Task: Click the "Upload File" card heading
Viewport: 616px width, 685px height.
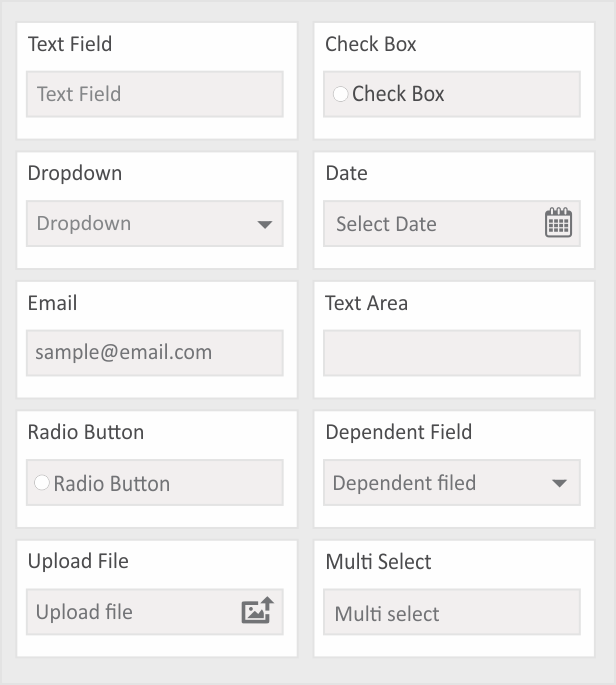Action: tap(78, 561)
